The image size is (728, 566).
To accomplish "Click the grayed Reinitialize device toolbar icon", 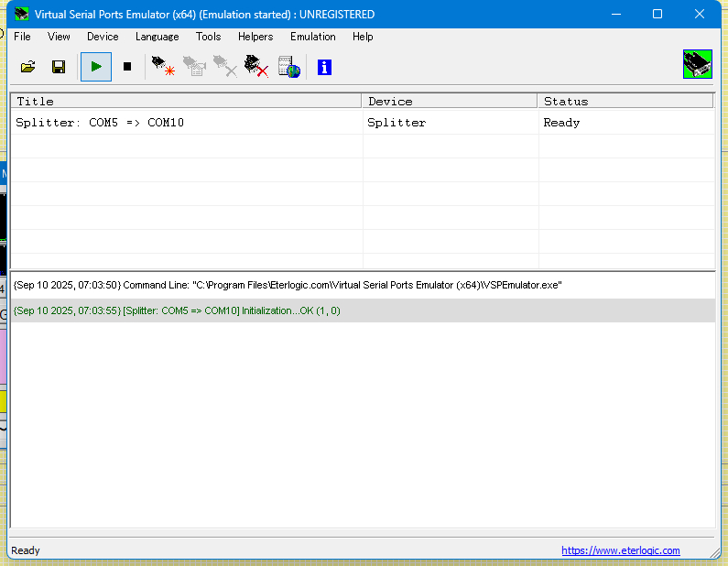I will [194, 67].
